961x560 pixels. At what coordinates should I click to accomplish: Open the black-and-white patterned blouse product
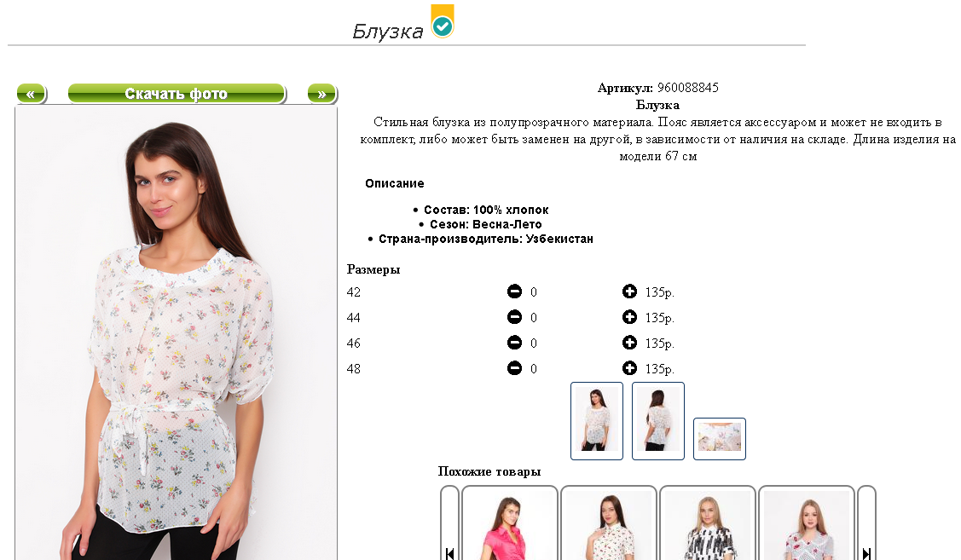(708, 524)
